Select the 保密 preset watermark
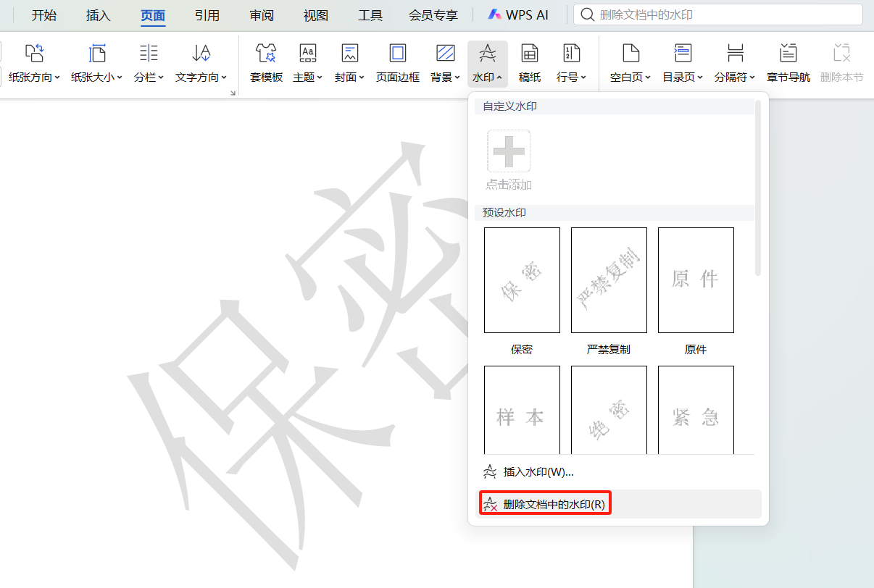 [522, 280]
